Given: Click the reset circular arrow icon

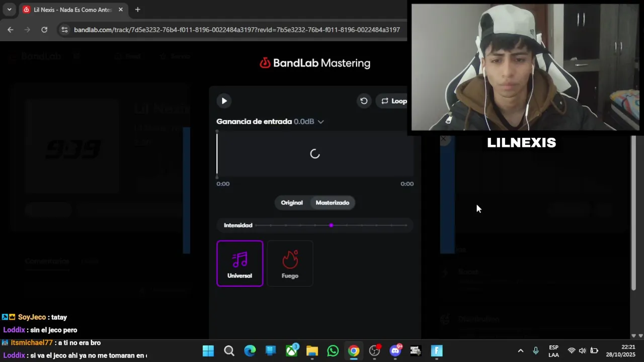Looking at the screenshot, I should pyautogui.click(x=364, y=101).
